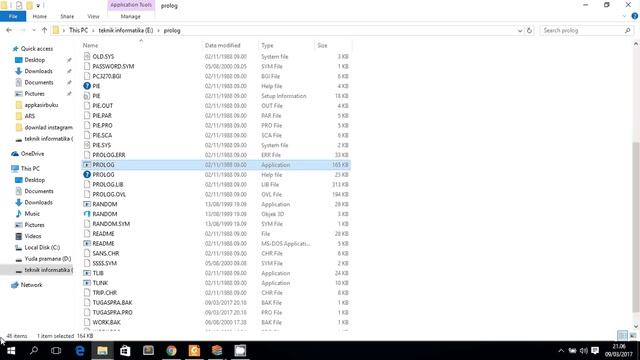Select the RANDOM Application icon
This screenshot has width=640, height=360.
(x=87, y=204)
